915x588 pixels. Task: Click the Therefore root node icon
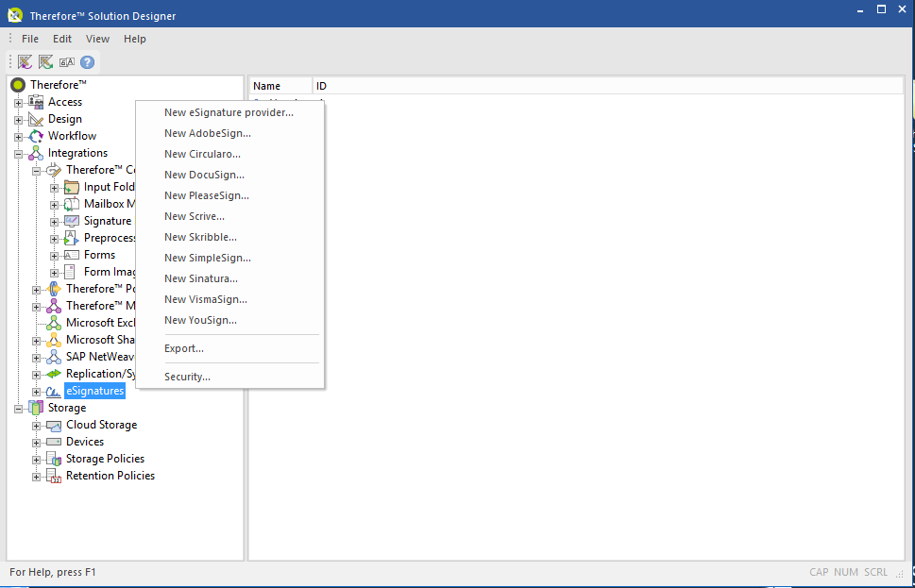(18, 85)
